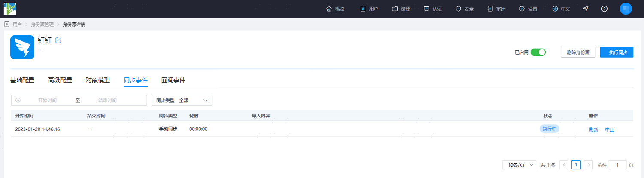Open the 10条/页 page size dropdown
Viewport: 644px width, 178px height.
[x=519, y=165]
